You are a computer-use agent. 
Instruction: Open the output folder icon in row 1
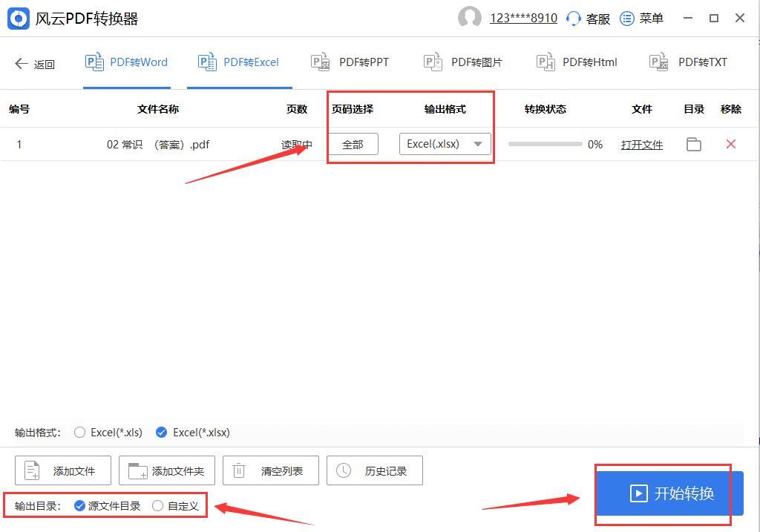click(x=694, y=145)
